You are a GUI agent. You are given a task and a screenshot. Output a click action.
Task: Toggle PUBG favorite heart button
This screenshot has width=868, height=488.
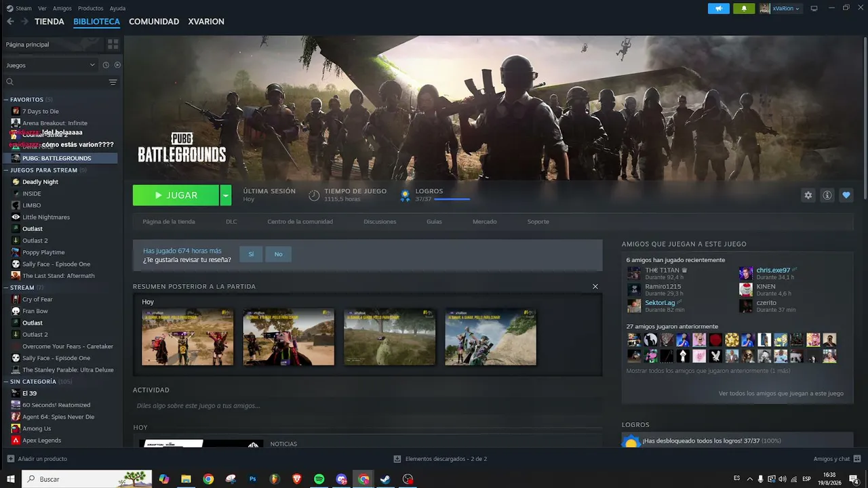pyautogui.click(x=846, y=195)
